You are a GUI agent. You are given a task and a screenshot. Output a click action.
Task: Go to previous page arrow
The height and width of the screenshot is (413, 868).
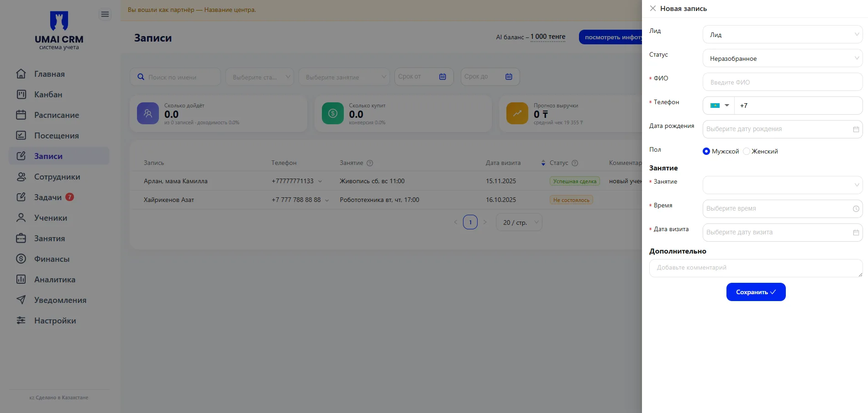coord(455,222)
